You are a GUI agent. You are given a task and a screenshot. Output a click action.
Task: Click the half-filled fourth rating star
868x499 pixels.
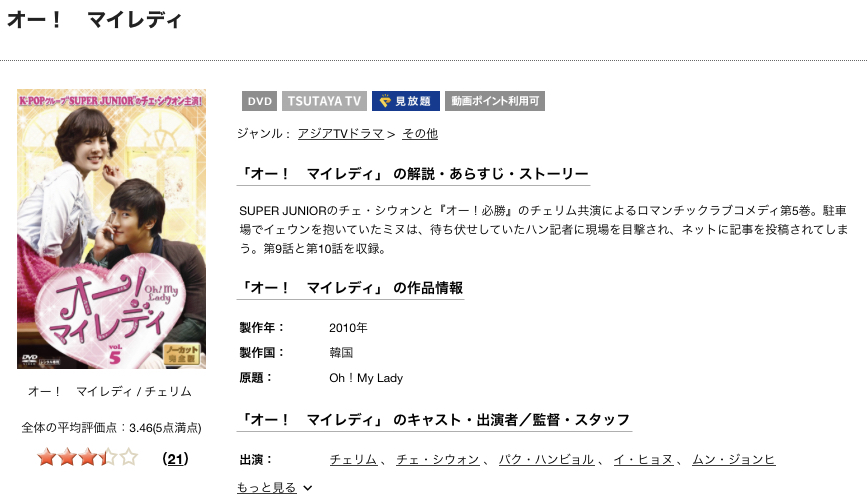tap(108, 457)
